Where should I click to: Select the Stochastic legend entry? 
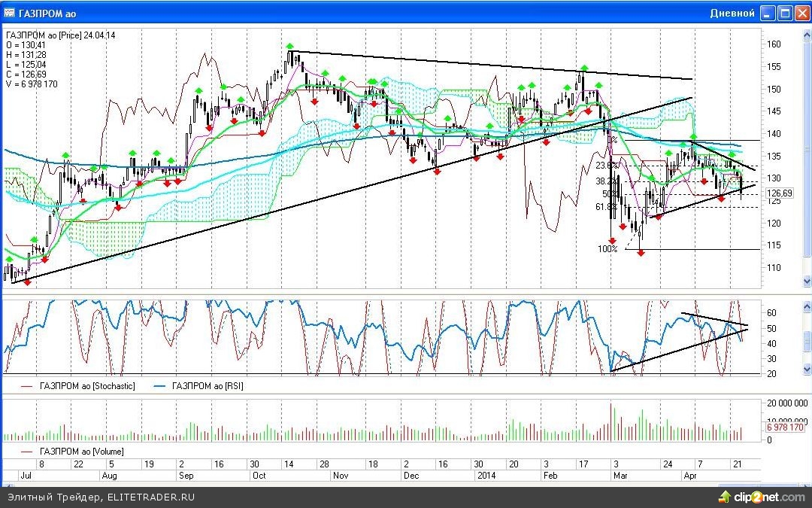(77, 386)
